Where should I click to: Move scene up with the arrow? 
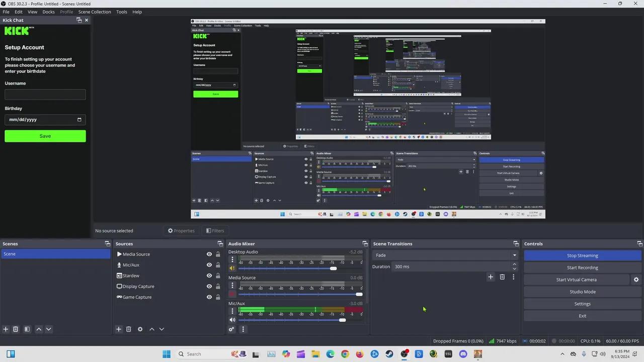point(39,329)
